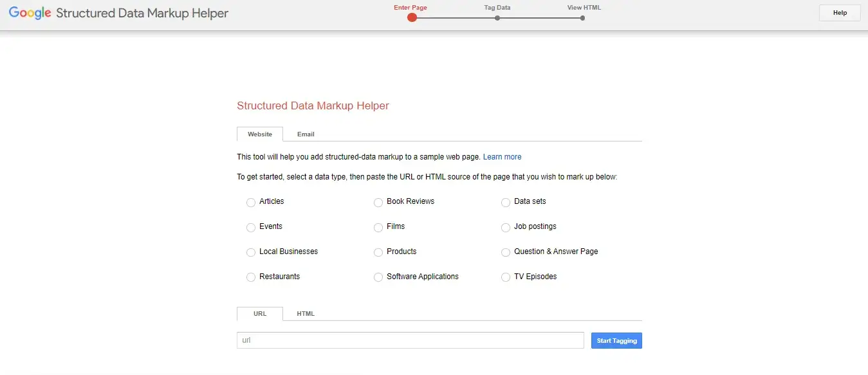Screen dimensions: 868x375
Task: Select the Articles data type
Action: tap(251, 202)
